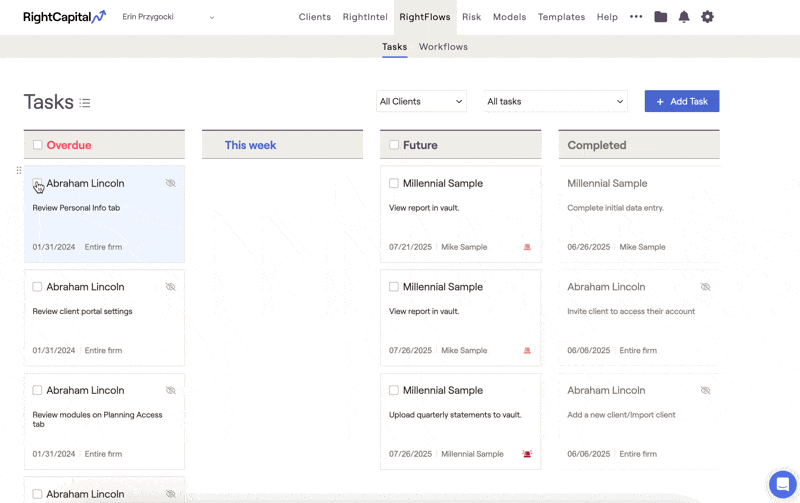Image resolution: width=800 pixels, height=503 pixels.
Task: Open settings gear icon
Action: 707,17
